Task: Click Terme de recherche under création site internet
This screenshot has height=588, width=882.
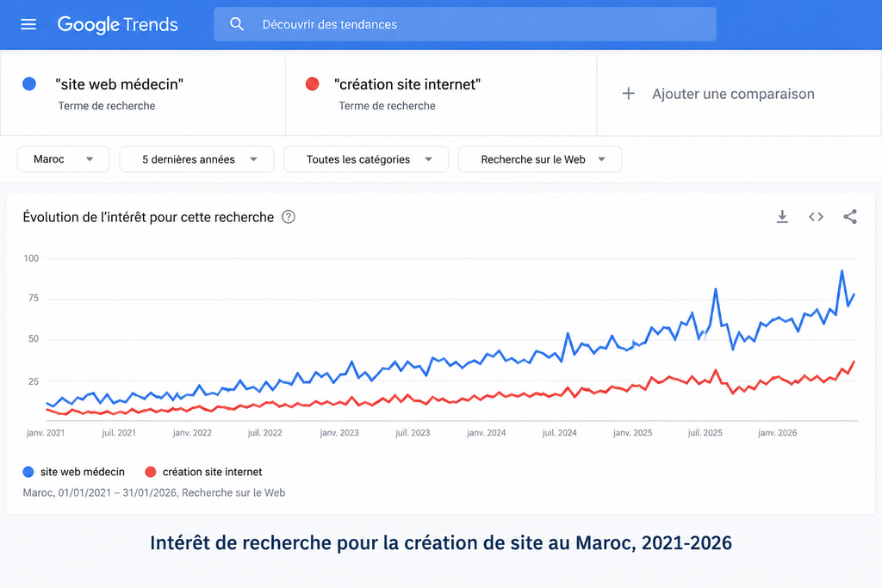Action: [x=387, y=106]
